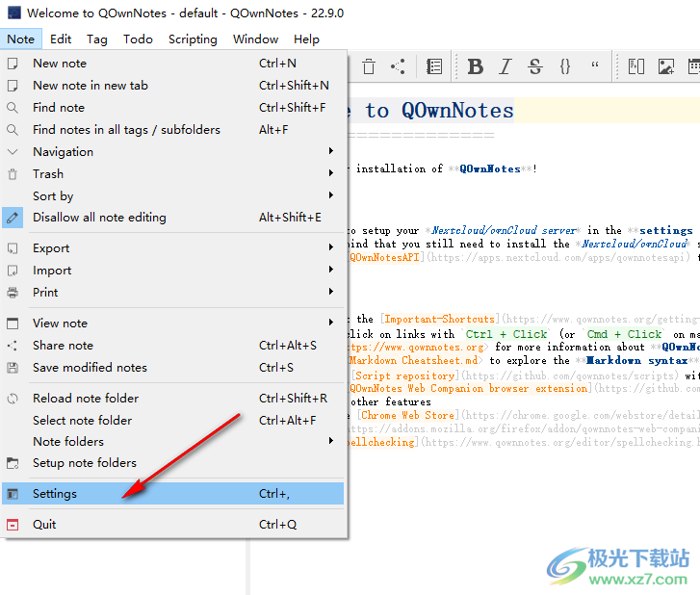This screenshot has height=595, width=700.
Task: Open the Tag menu
Action: [x=97, y=39]
